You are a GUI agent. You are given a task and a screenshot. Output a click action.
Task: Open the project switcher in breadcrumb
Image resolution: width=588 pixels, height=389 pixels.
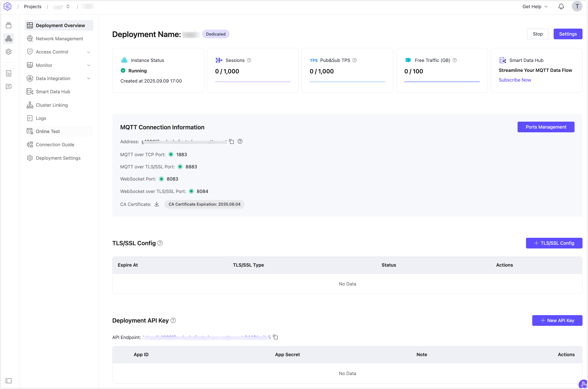pos(68,7)
